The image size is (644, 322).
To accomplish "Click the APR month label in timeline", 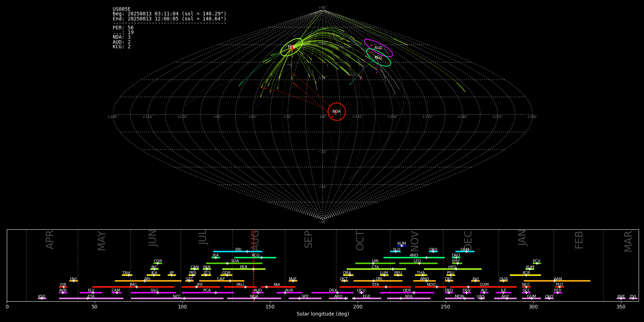I will [50, 240].
